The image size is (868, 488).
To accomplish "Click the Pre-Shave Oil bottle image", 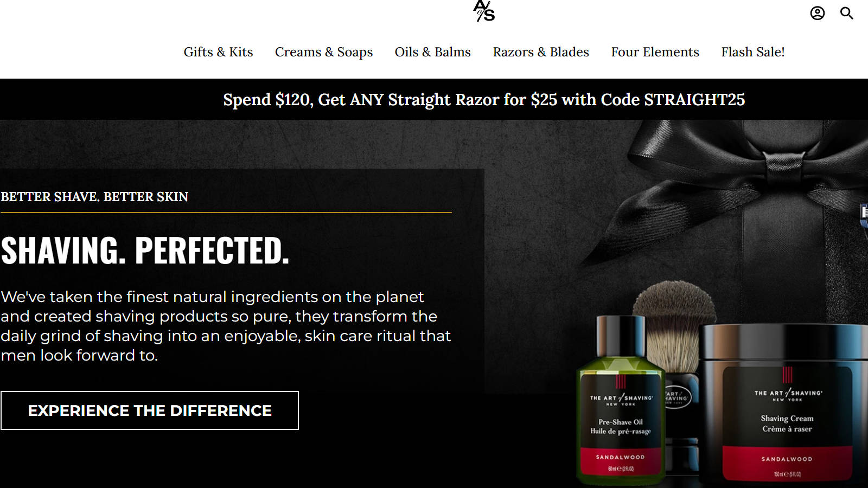I will click(621, 401).
